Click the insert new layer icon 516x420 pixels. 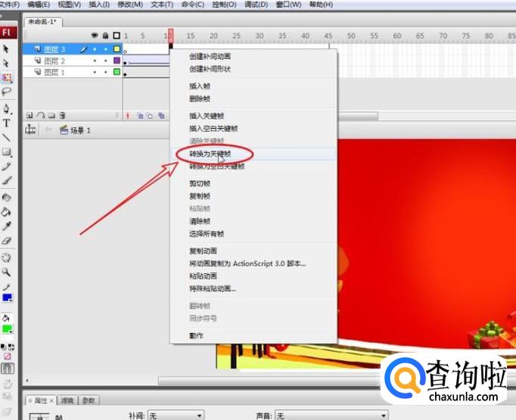(30, 115)
